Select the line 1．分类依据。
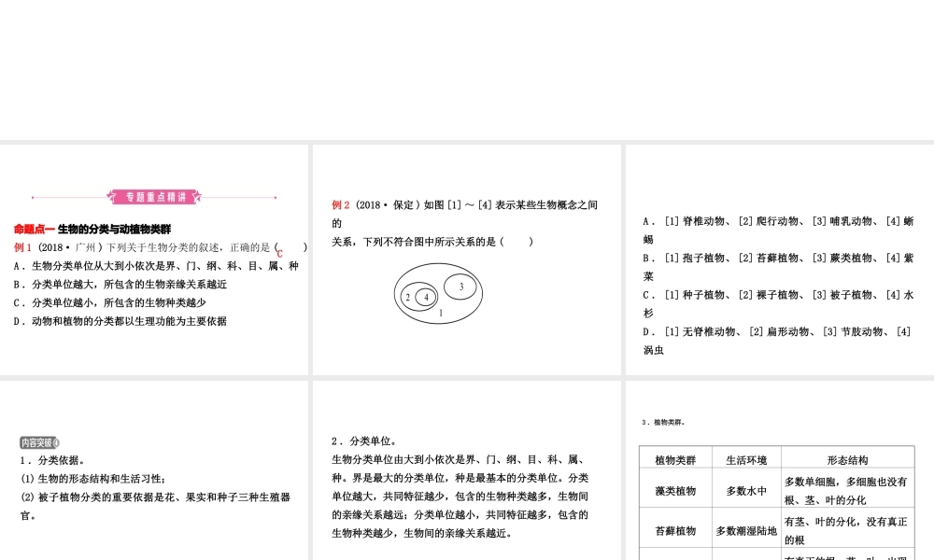This screenshot has height=560, width=934. (x=53, y=461)
